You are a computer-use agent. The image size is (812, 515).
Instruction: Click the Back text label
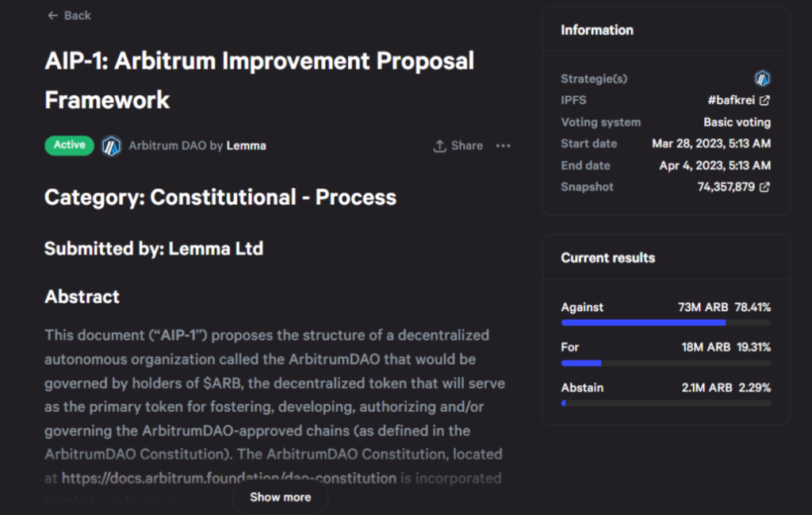78,16
